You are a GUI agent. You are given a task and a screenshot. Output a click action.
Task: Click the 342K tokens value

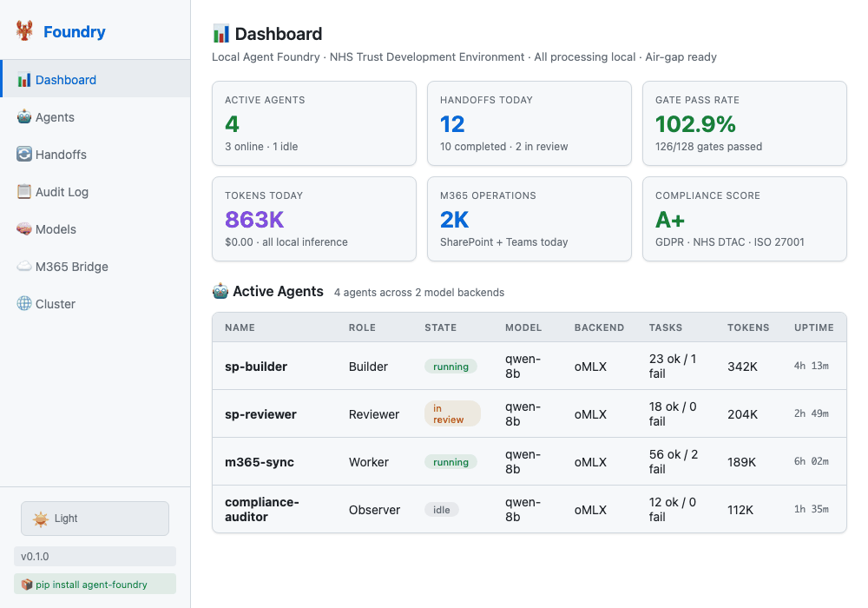(x=742, y=367)
